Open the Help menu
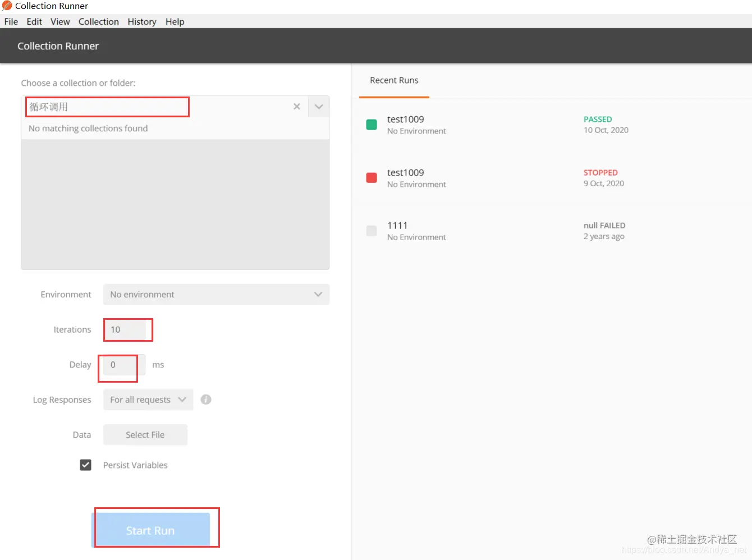The width and height of the screenshot is (752, 560). pos(175,21)
